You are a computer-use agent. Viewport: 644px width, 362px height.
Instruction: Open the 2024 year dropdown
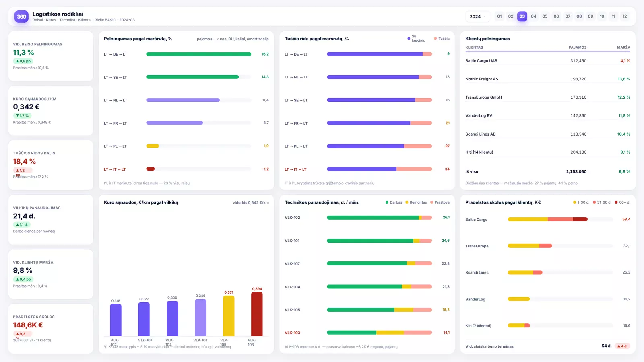tap(478, 16)
